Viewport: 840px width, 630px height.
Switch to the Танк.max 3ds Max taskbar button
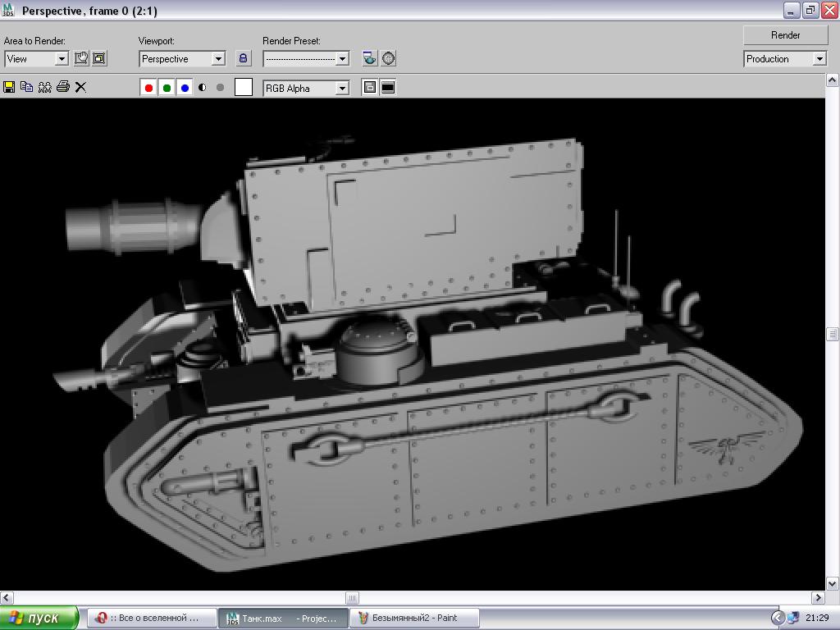283,618
